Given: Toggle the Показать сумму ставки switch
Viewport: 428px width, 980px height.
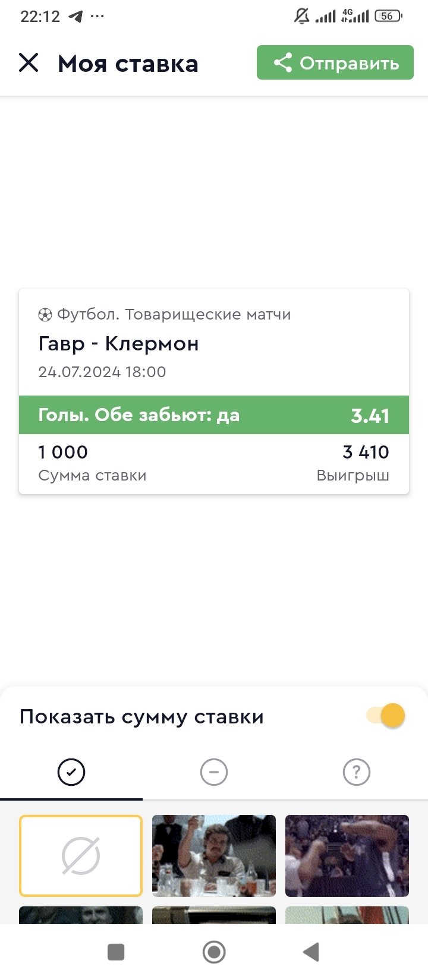Looking at the screenshot, I should point(386,715).
